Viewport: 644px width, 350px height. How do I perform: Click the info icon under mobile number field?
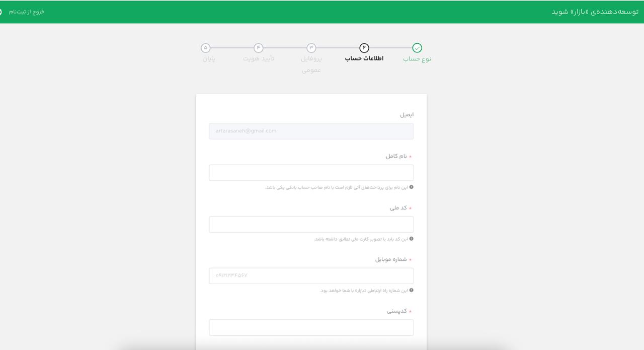tap(412, 290)
